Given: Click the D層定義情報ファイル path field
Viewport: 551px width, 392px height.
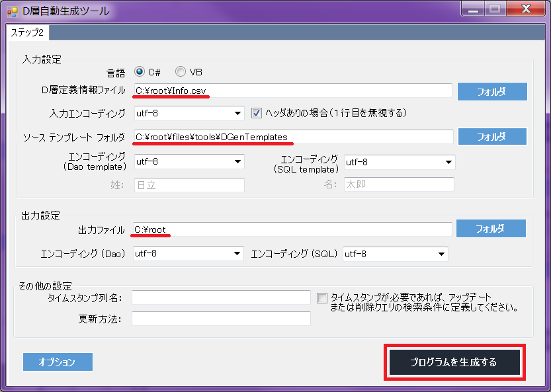Looking at the screenshot, I should coord(292,91).
